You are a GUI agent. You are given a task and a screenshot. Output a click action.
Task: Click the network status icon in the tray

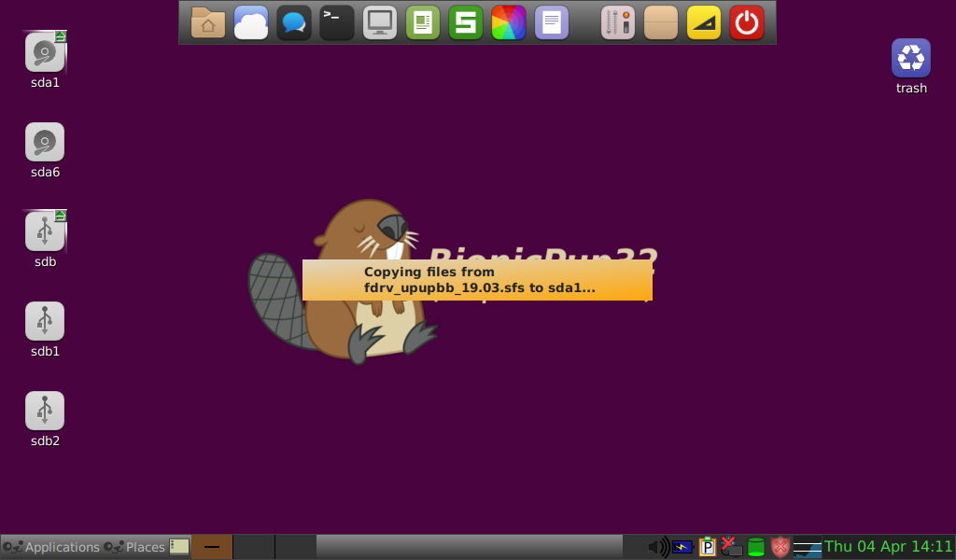tap(731, 547)
